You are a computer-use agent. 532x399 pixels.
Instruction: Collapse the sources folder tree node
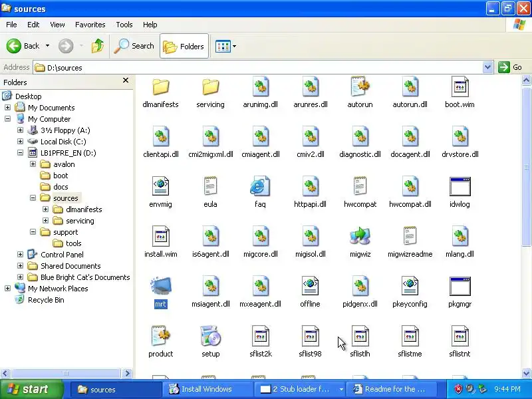(33, 198)
